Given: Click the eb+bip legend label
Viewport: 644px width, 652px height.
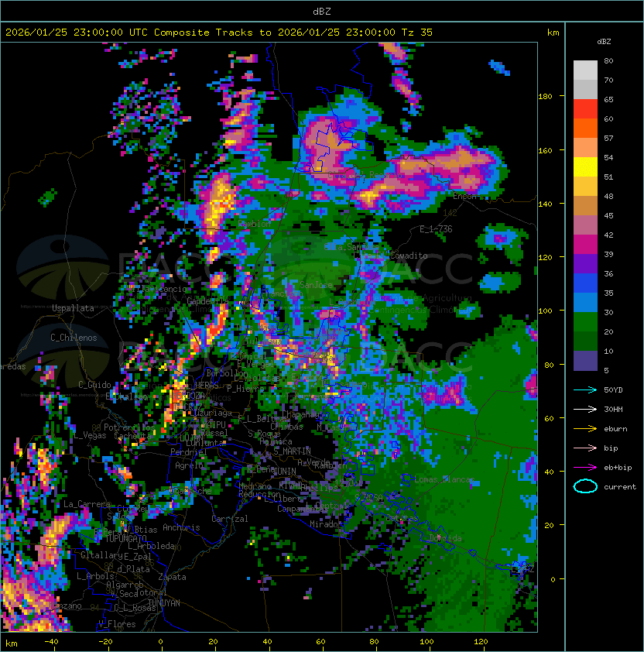Looking at the screenshot, I should 618,468.
